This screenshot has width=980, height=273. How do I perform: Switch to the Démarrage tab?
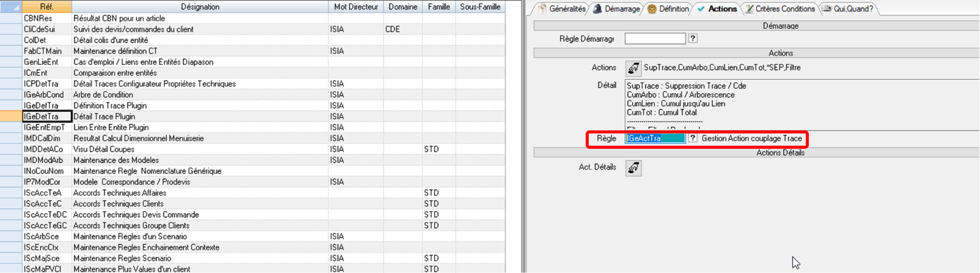[x=617, y=9]
